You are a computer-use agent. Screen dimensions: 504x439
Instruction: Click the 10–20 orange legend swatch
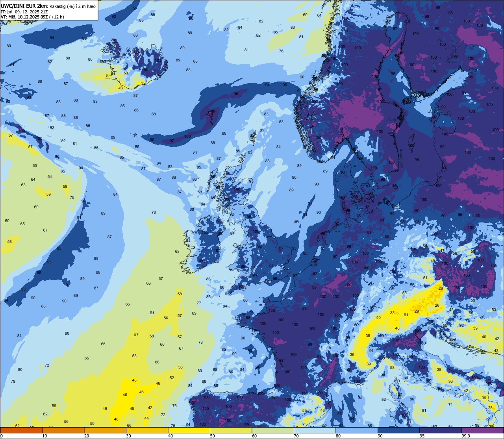pos(63,430)
